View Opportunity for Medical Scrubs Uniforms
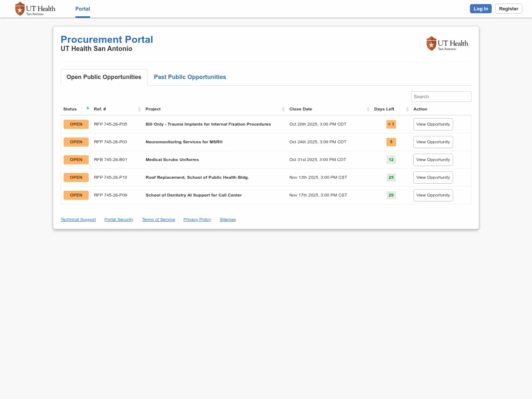The width and height of the screenshot is (532, 399). pos(433,160)
